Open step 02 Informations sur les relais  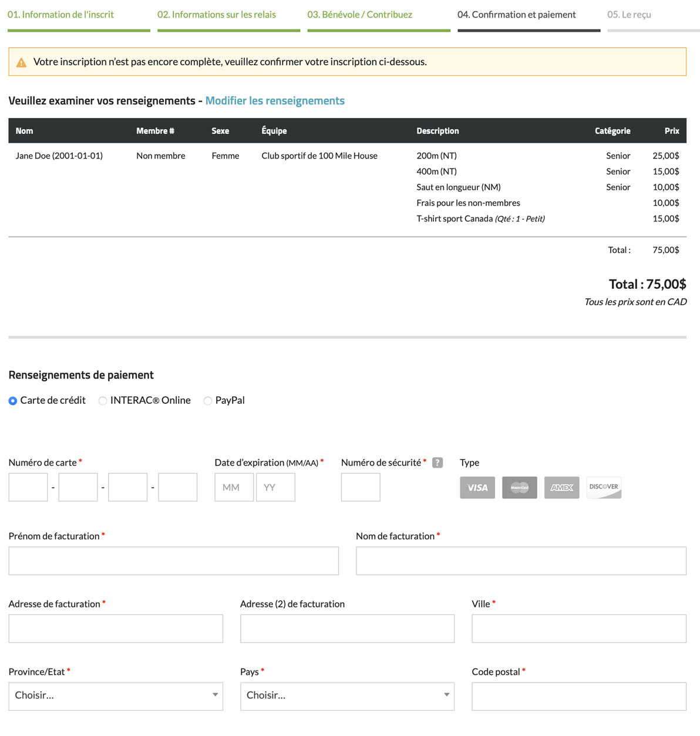(217, 15)
